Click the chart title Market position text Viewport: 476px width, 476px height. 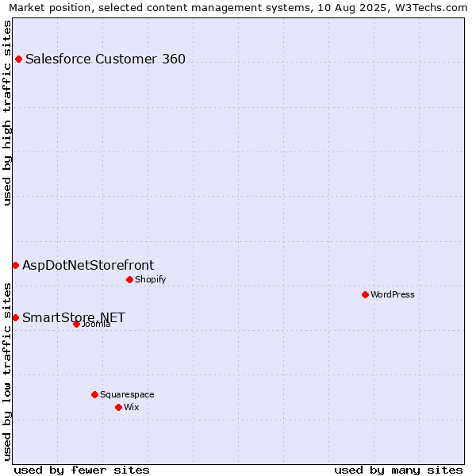(x=238, y=8)
